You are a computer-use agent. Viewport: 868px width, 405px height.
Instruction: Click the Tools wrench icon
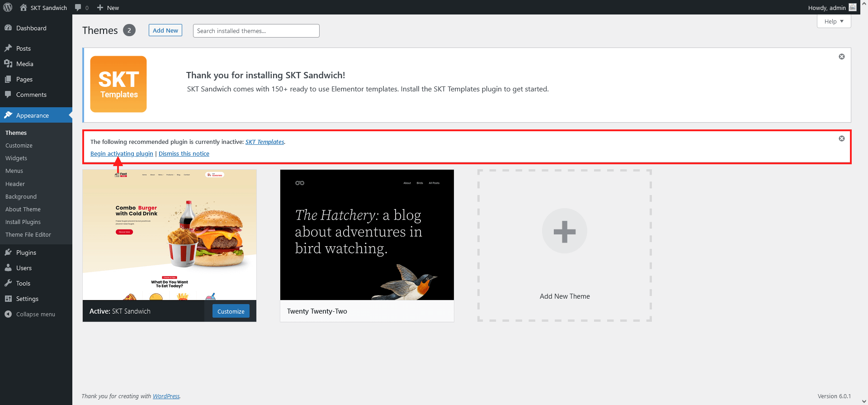(x=8, y=283)
